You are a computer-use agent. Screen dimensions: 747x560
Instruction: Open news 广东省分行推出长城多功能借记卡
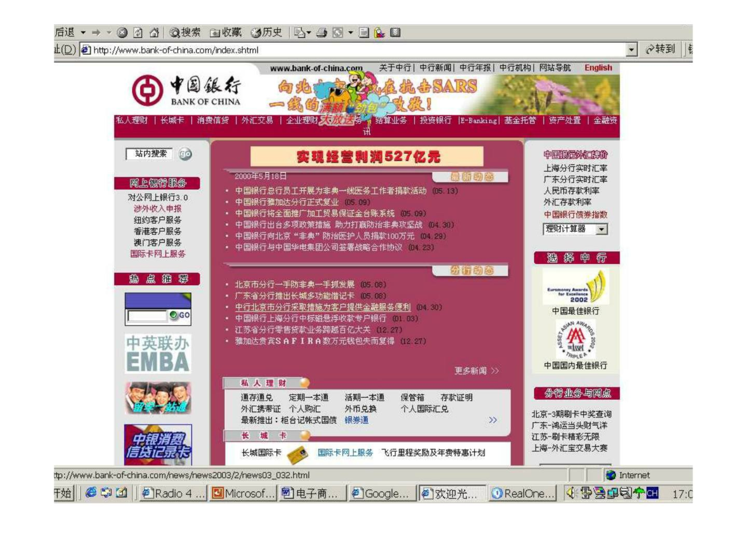coord(295,296)
